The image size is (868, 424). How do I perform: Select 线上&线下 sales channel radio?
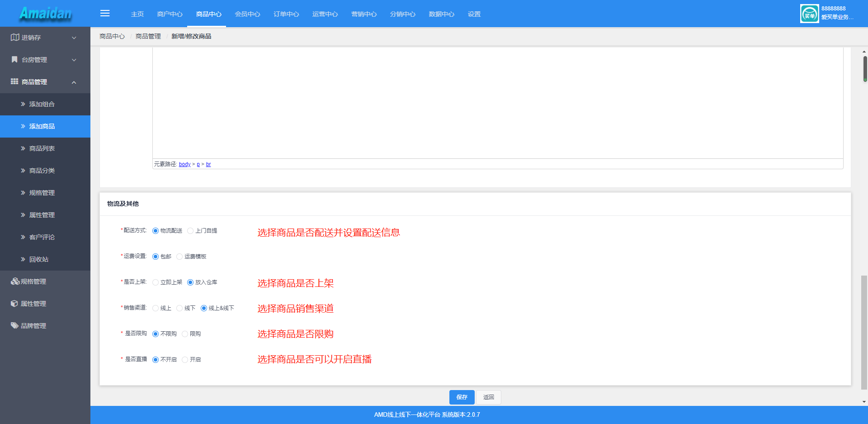204,308
